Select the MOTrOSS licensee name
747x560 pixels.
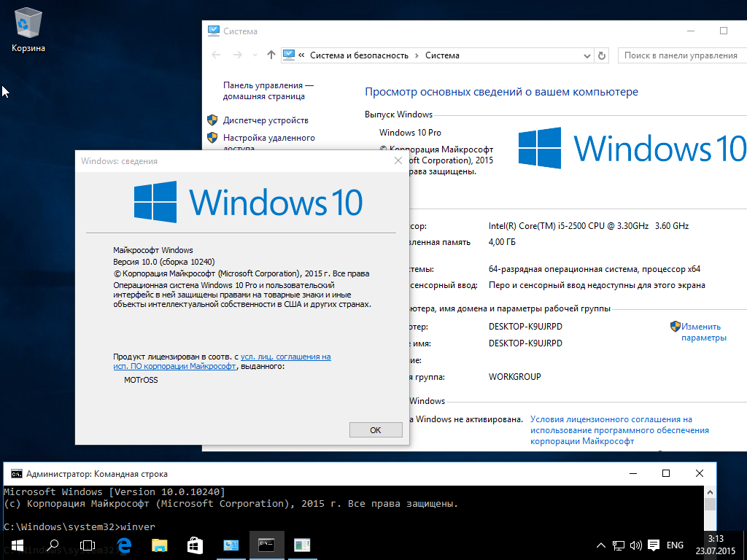coord(141,380)
